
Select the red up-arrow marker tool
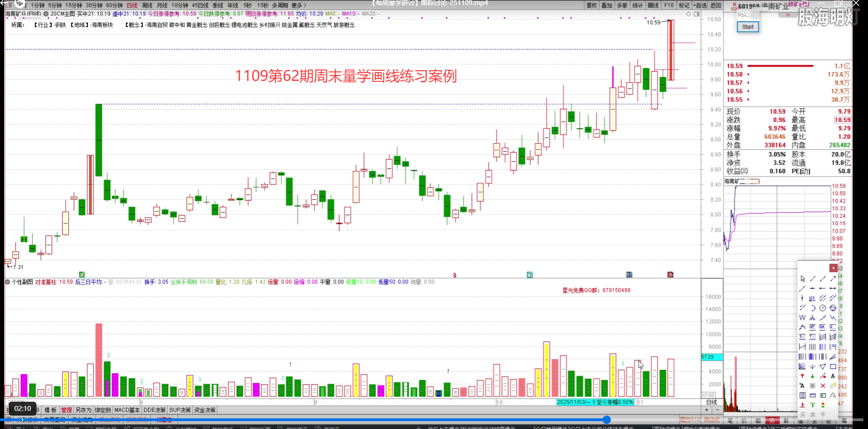(x=802, y=375)
